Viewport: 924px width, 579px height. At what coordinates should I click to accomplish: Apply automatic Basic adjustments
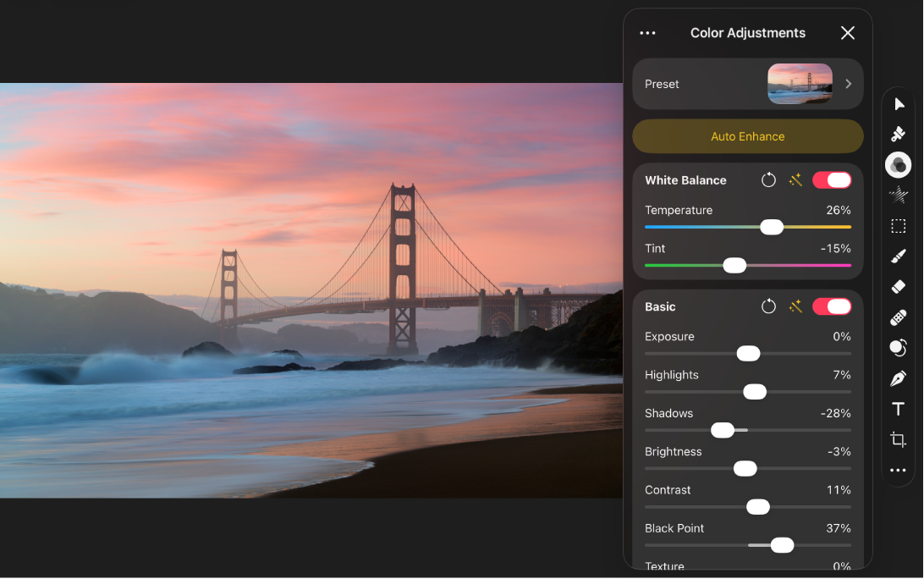tap(795, 306)
